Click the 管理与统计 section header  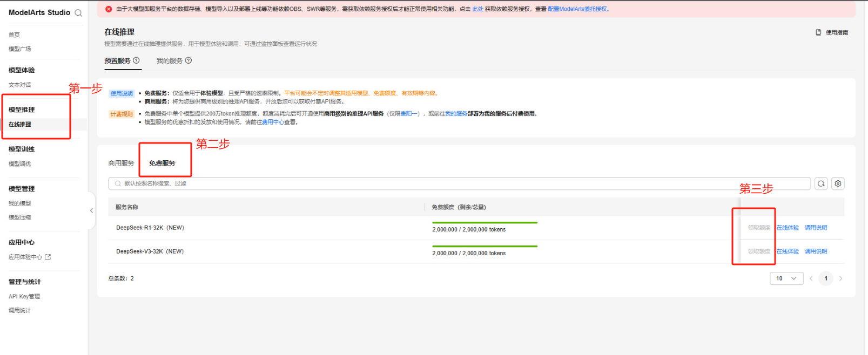point(25,282)
